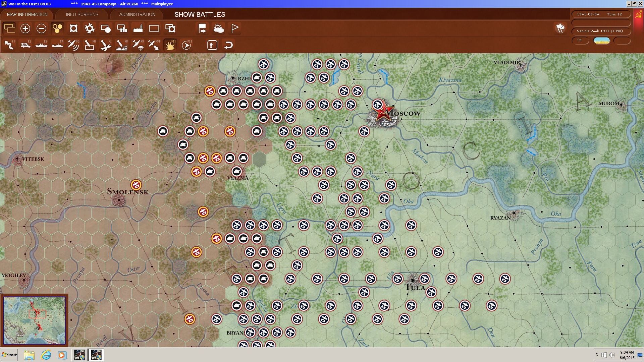The width and height of the screenshot is (644, 362).
Task: Click the field showing 15
Action: click(580, 40)
